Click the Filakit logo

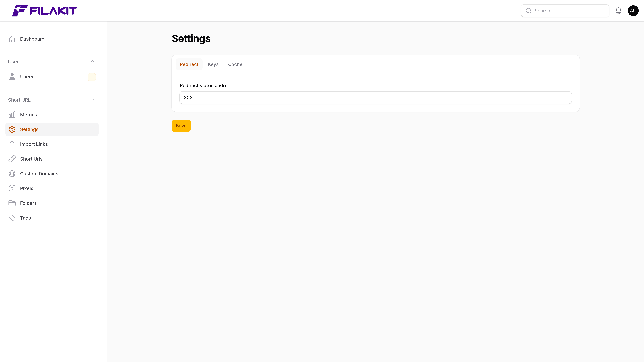(44, 11)
